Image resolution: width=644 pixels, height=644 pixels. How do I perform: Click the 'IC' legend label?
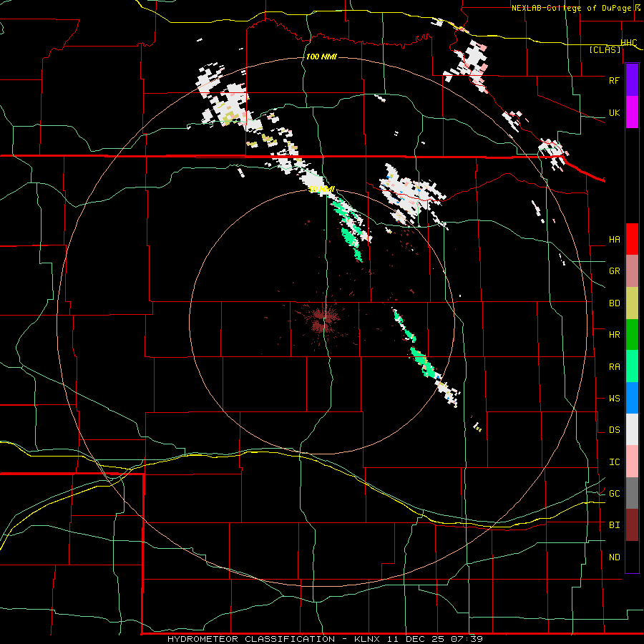click(614, 462)
